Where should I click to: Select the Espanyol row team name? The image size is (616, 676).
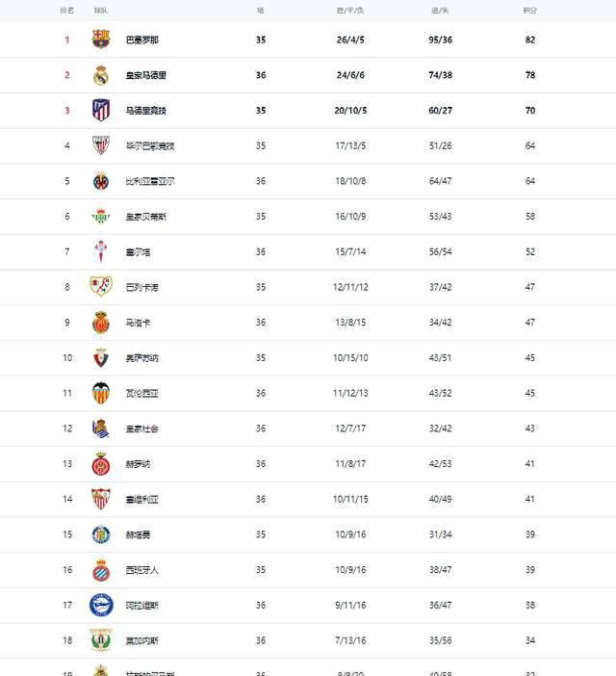[x=142, y=570]
